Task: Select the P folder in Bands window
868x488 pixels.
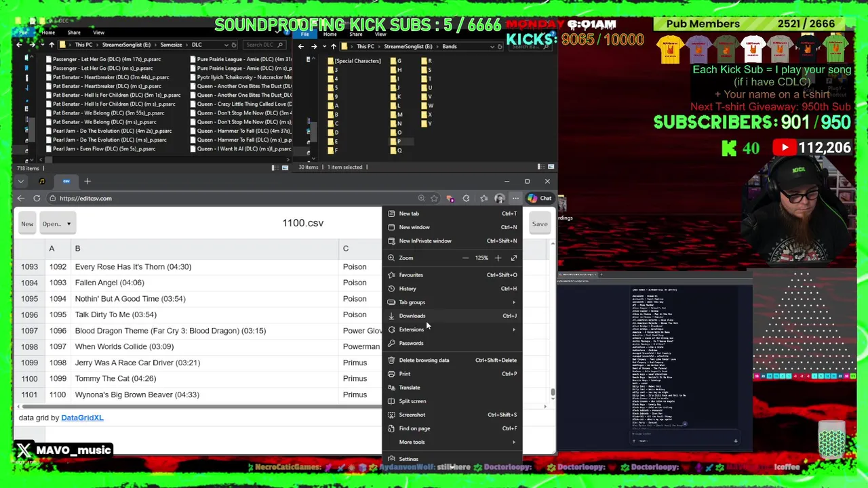Action: pos(395,141)
